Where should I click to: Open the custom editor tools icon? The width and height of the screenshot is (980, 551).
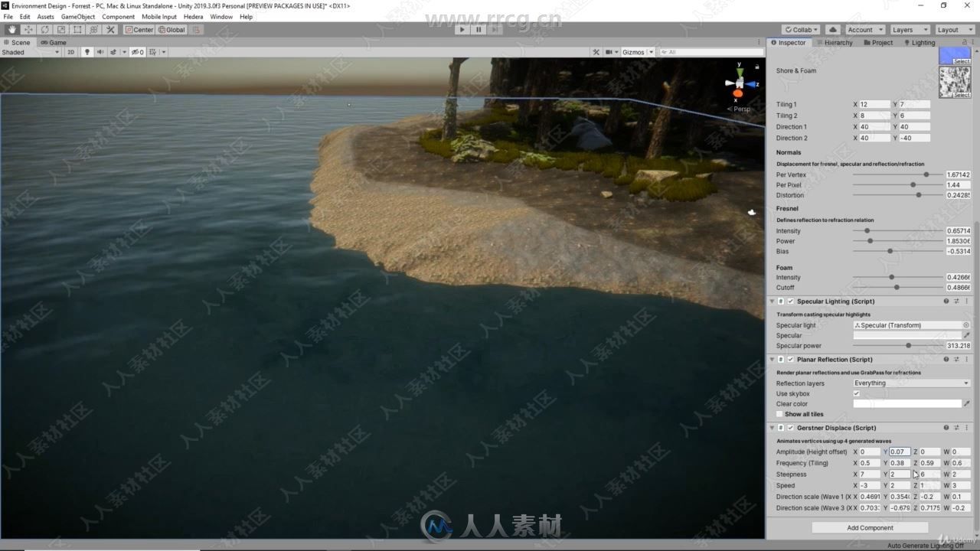coord(110,30)
